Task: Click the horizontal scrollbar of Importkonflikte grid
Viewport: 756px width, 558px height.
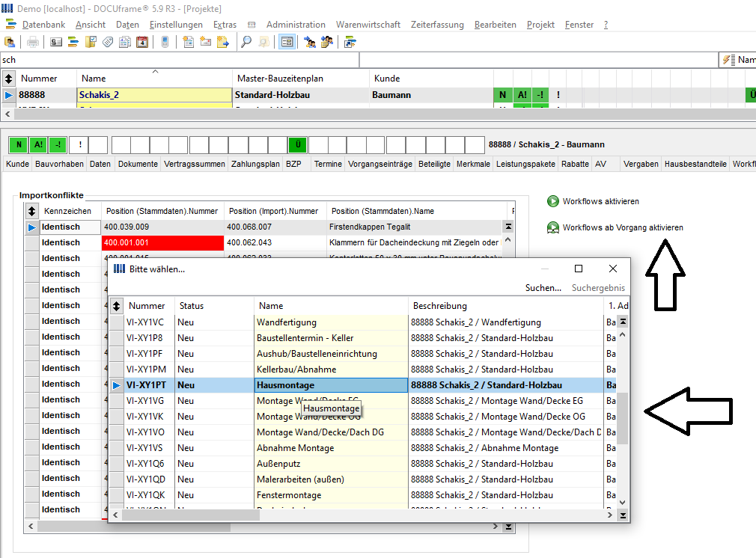Action: pos(134,527)
